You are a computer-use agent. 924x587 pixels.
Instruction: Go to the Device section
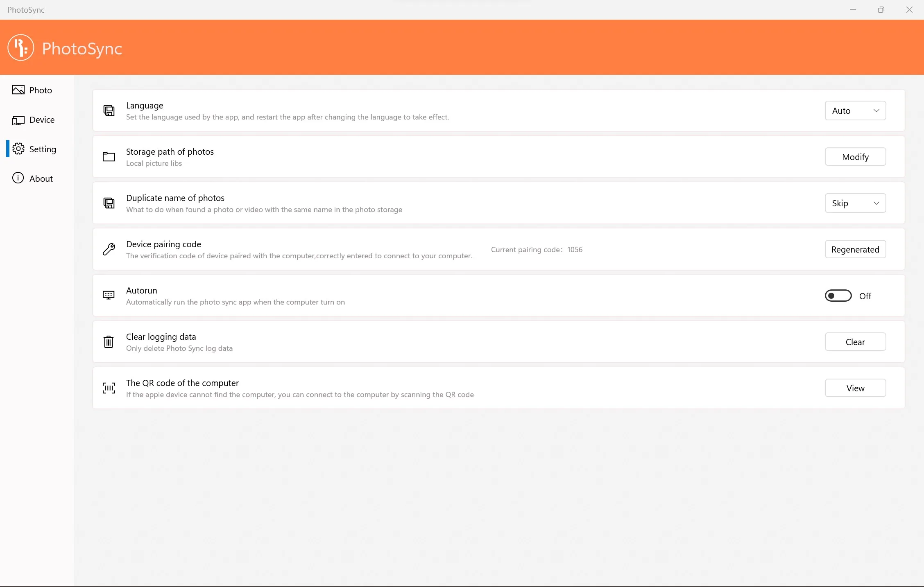coord(37,120)
